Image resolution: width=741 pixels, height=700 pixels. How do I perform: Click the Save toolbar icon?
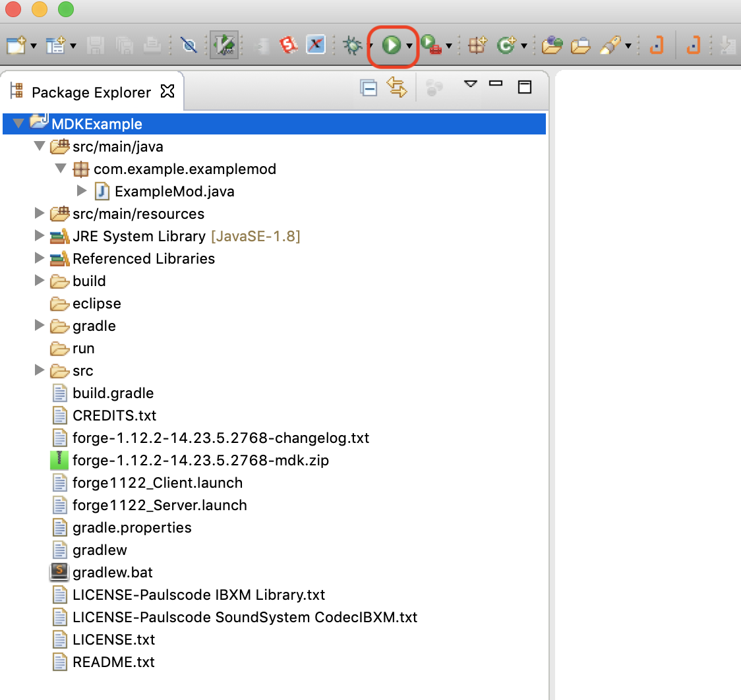click(96, 46)
